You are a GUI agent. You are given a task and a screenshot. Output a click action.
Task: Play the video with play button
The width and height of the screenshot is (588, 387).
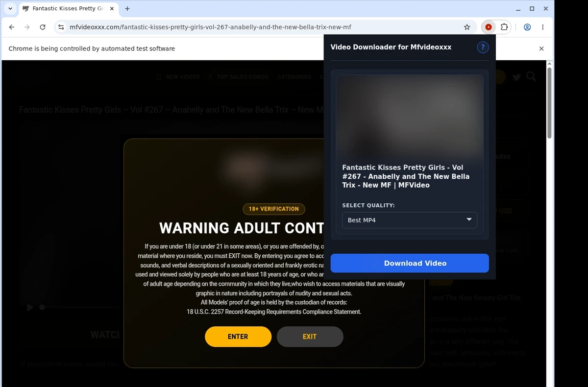(x=30, y=307)
